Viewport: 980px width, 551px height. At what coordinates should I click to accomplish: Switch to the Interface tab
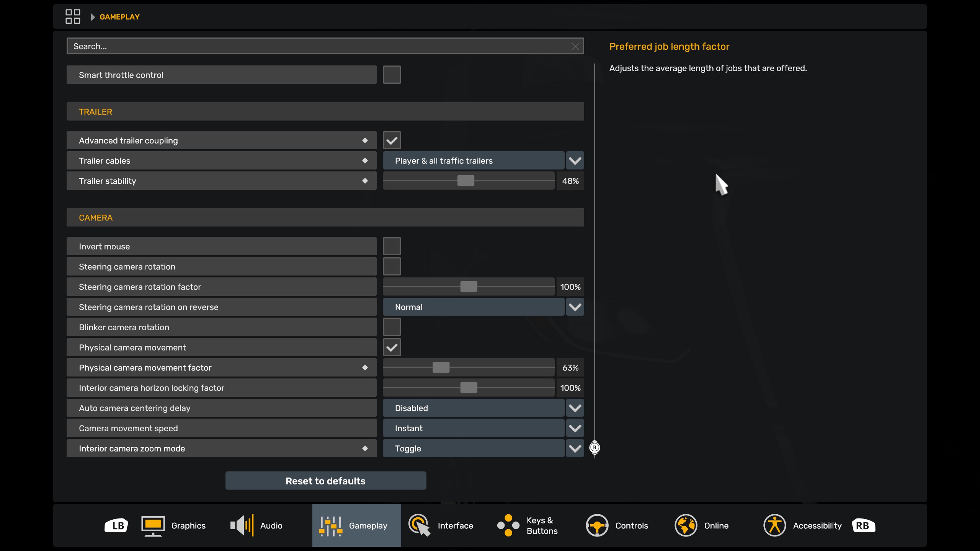tap(446, 525)
